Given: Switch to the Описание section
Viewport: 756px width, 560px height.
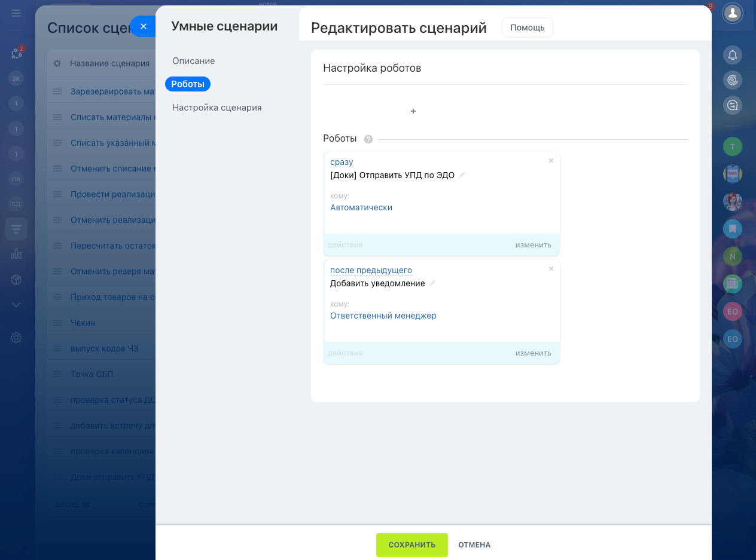Looking at the screenshot, I should (193, 61).
